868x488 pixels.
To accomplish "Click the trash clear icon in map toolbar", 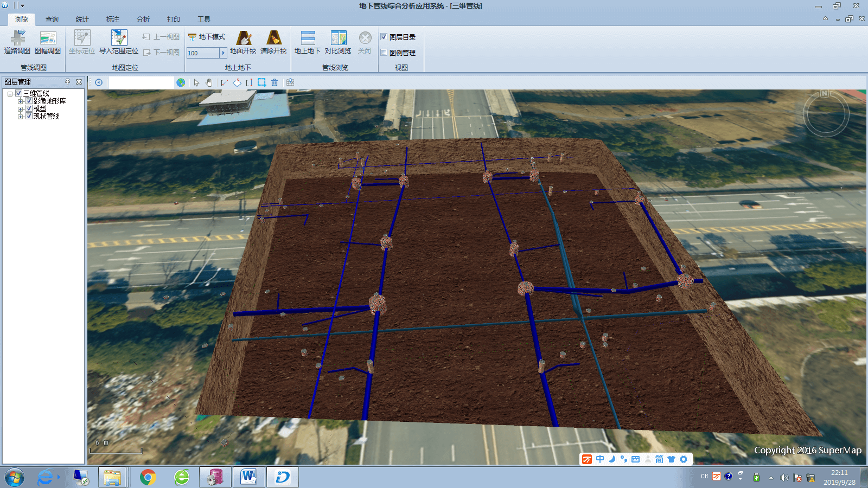I will click(x=275, y=82).
